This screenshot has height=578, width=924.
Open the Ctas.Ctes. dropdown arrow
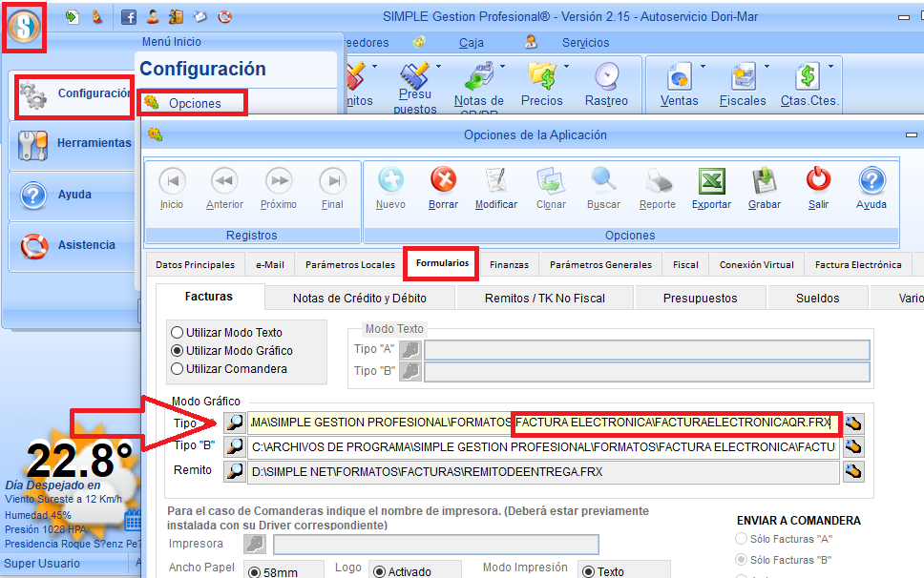tap(830, 67)
